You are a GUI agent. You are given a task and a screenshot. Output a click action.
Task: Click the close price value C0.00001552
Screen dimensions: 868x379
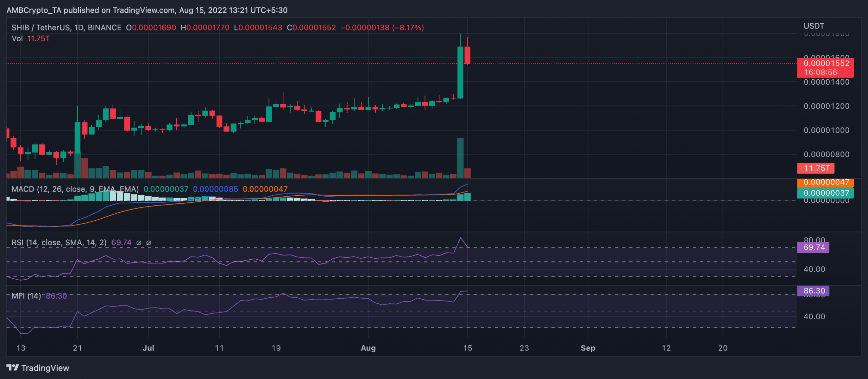(311, 27)
